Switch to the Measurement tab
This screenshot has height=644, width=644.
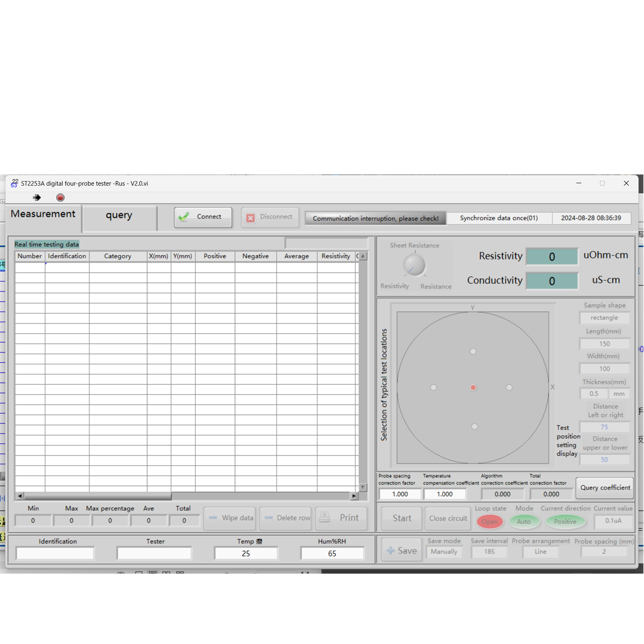pos(43,214)
